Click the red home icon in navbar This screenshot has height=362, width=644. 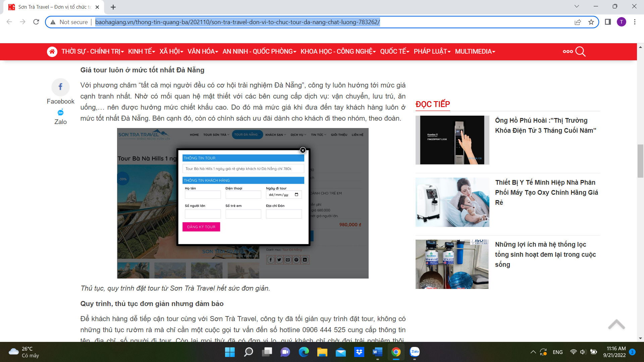(52, 52)
